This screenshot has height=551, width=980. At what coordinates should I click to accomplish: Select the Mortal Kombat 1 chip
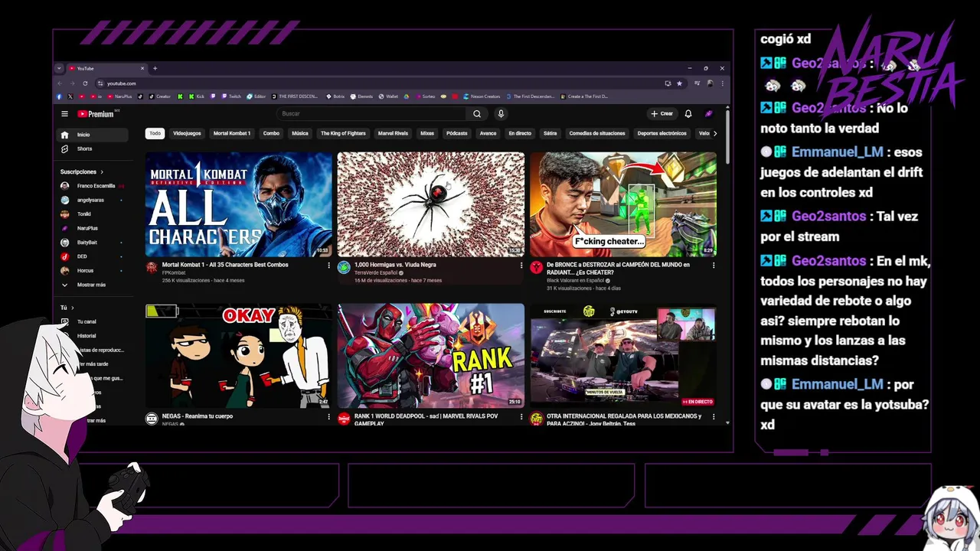coord(232,133)
